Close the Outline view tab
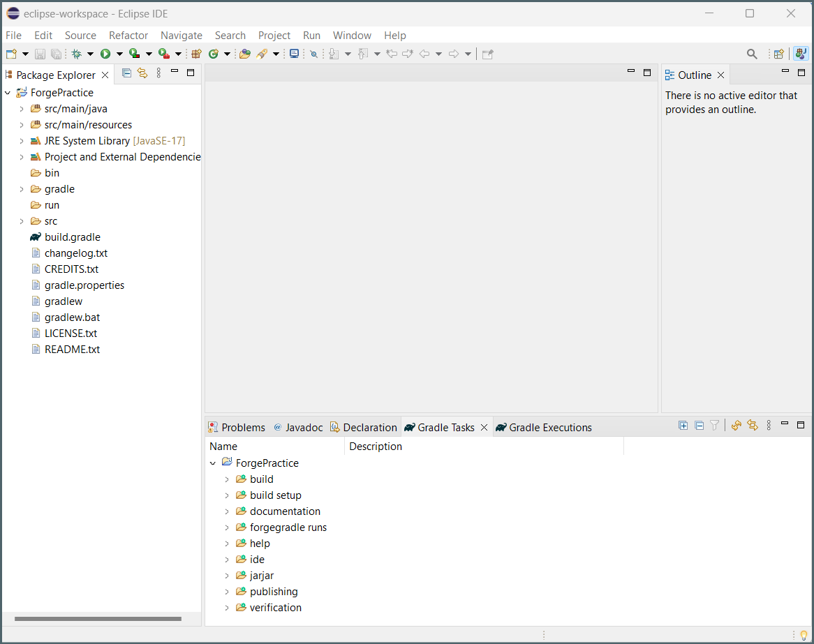The height and width of the screenshot is (644, 814). (720, 75)
